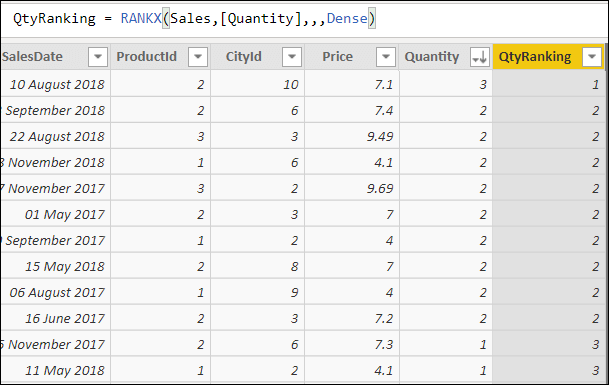Select the Price cell showing 7.2
This screenshot has width=609, height=385.
352,318
